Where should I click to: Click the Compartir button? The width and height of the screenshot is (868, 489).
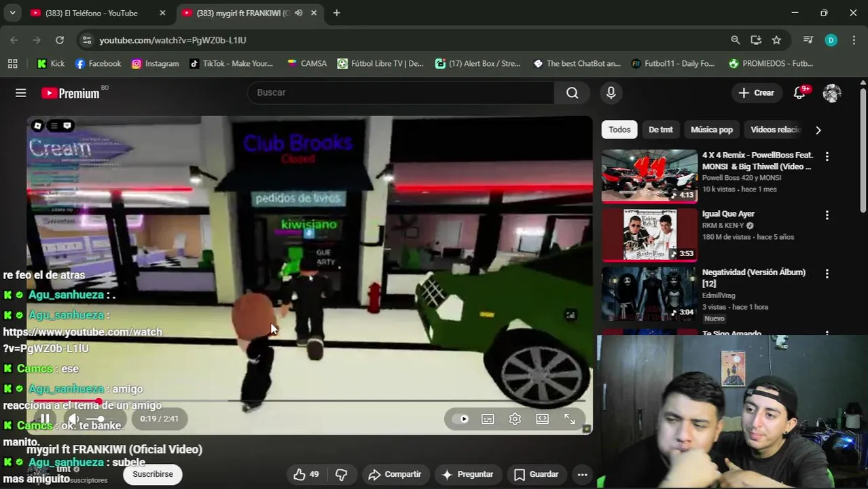pos(395,474)
